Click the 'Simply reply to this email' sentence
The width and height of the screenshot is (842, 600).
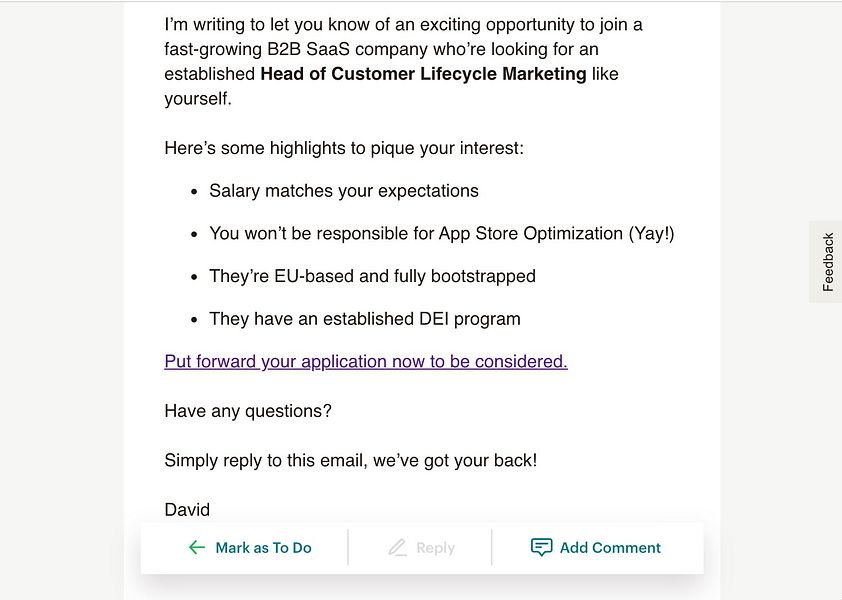[x=351, y=460]
